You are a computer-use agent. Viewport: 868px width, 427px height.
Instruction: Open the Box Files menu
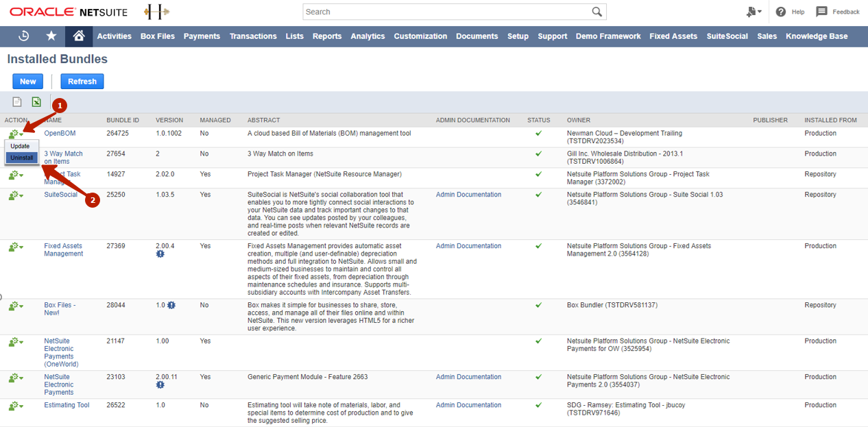click(158, 36)
